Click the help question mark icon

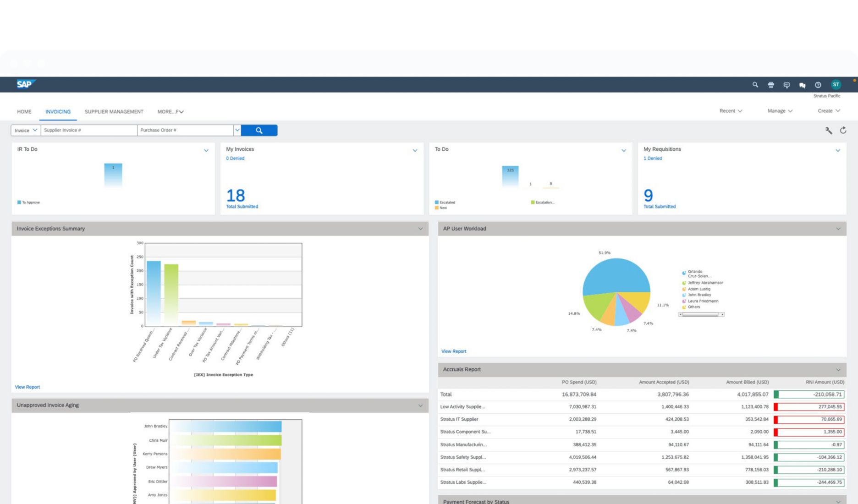click(818, 85)
